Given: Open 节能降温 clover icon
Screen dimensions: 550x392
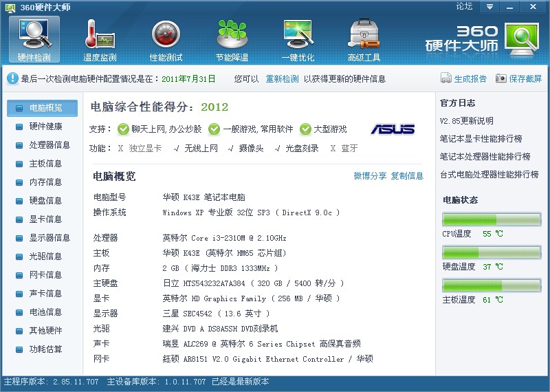Looking at the screenshot, I should click(232, 34).
